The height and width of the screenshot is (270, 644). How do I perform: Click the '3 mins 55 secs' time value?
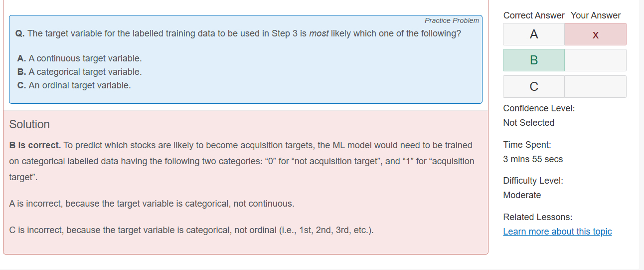tap(533, 159)
